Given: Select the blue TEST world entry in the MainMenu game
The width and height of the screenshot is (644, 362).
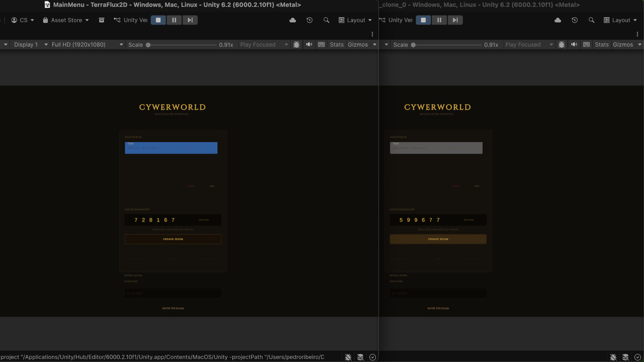Looking at the screenshot, I should click(171, 147).
